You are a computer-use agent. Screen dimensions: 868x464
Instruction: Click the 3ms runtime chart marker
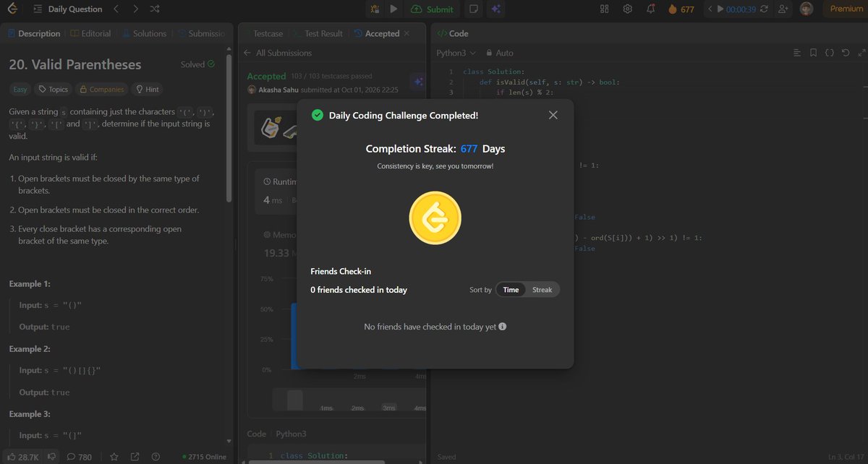pyautogui.click(x=390, y=408)
